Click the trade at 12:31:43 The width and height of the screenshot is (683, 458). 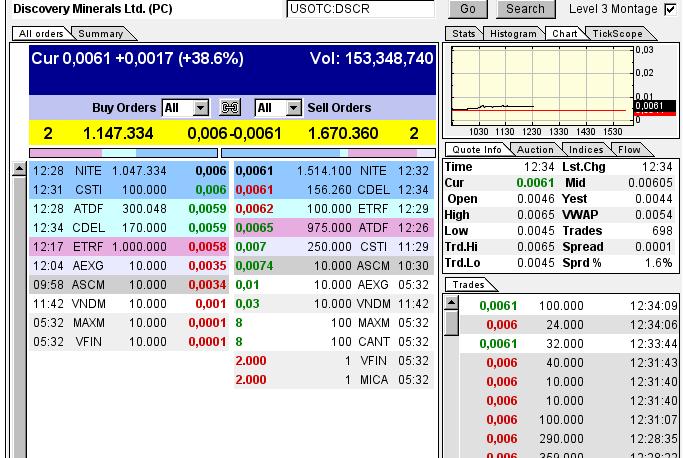(569, 363)
